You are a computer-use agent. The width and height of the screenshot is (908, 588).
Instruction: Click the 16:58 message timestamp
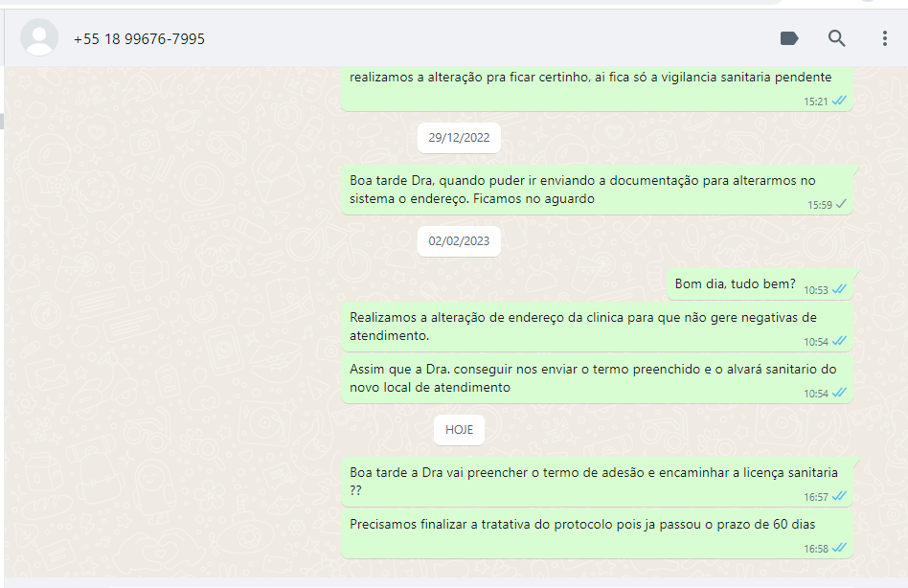click(815, 549)
